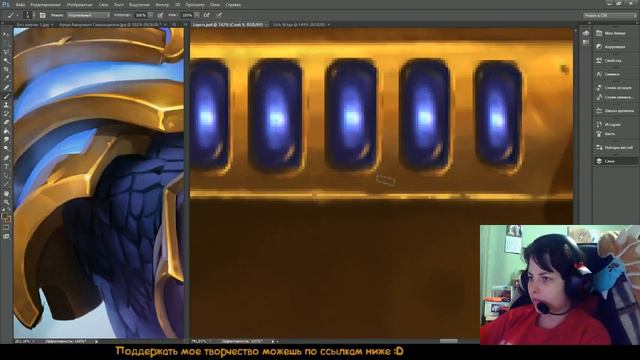
Task: Select the Healing Brush tool
Action: pyautogui.click(x=6, y=87)
